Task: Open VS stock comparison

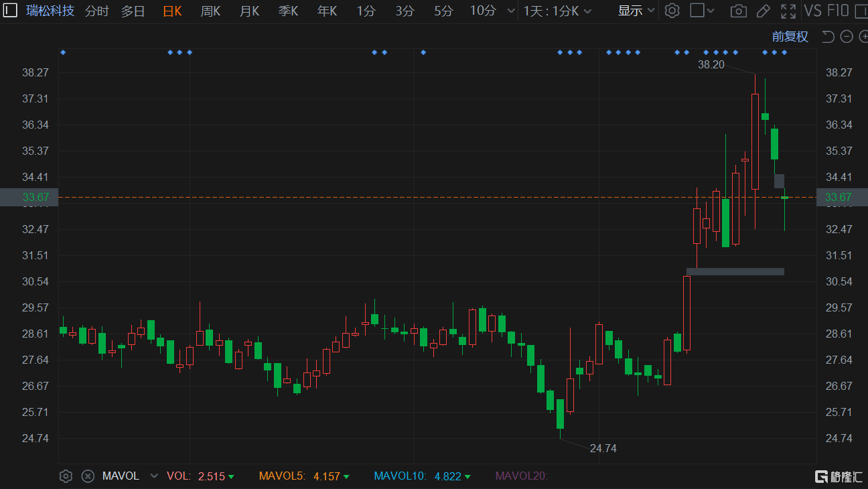Action: coord(812,11)
